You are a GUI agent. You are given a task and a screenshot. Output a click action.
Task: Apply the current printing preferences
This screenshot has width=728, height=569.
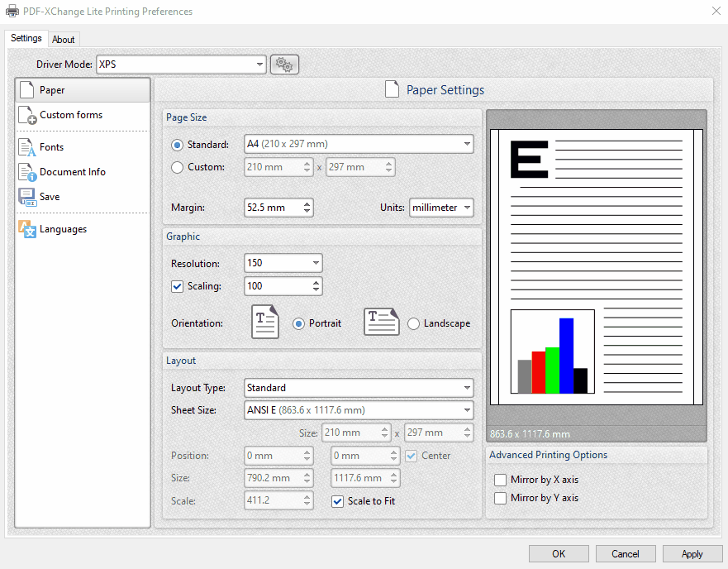(692, 553)
